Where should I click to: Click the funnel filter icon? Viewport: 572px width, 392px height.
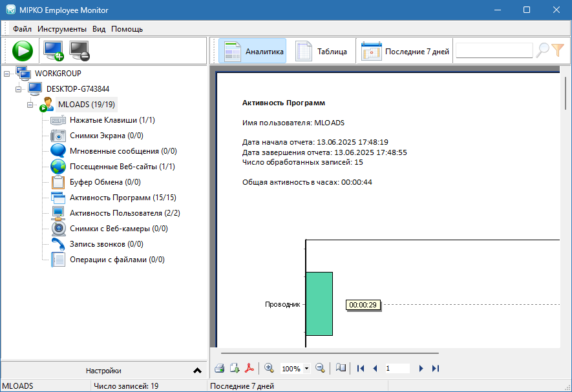[x=558, y=50]
